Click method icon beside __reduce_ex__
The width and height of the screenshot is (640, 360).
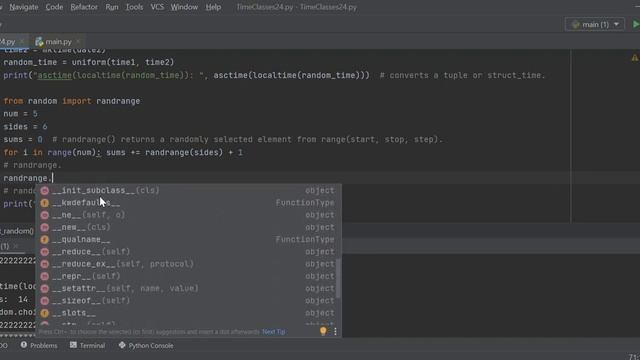tap(44, 264)
